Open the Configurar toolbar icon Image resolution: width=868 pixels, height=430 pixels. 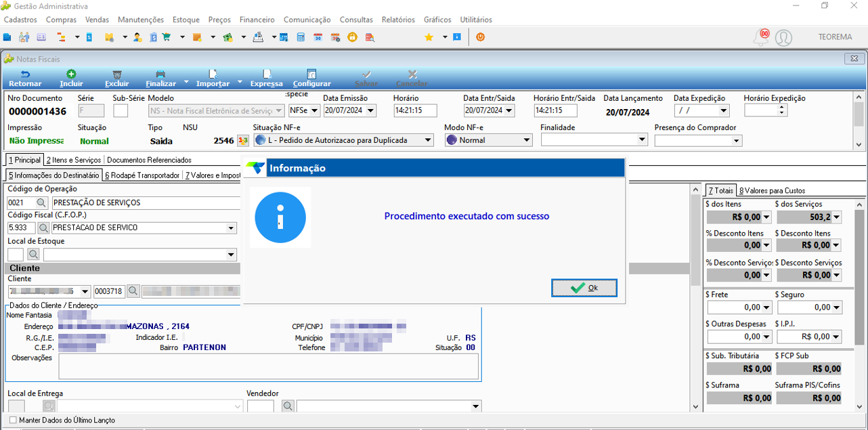(311, 74)
